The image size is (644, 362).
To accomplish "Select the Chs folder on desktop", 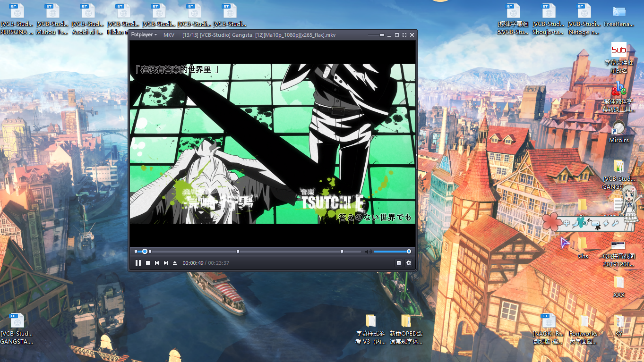I will 583,248.
